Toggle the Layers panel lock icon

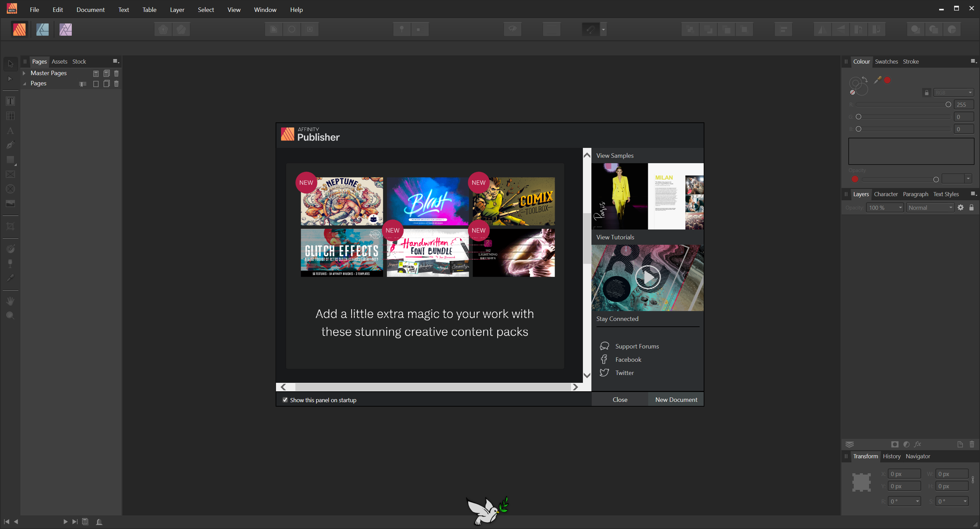971,207
